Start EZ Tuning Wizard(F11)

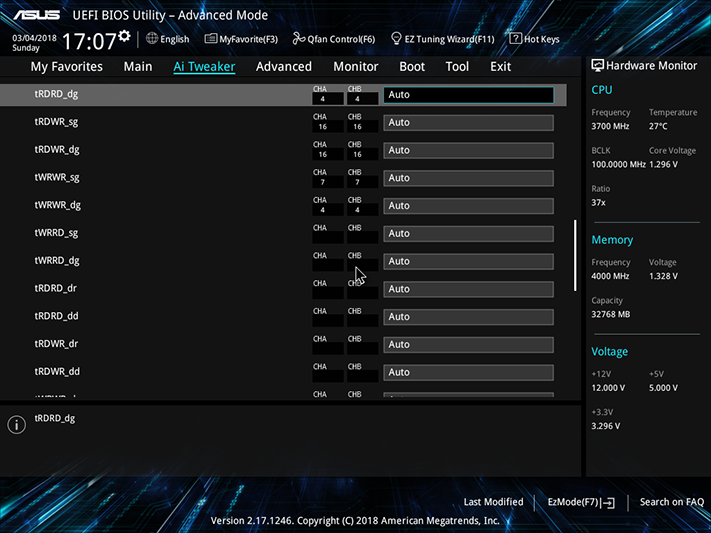[x=449, y=39]
